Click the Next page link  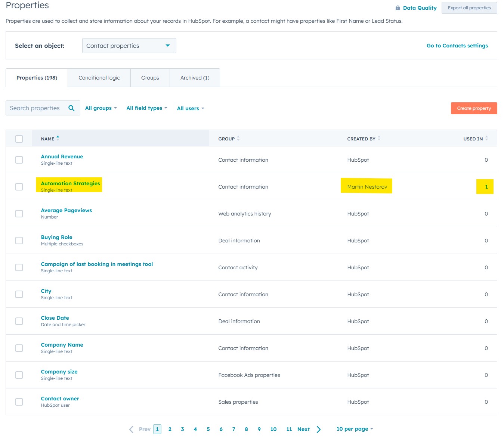pyautogui.click(x=303, y=429)
